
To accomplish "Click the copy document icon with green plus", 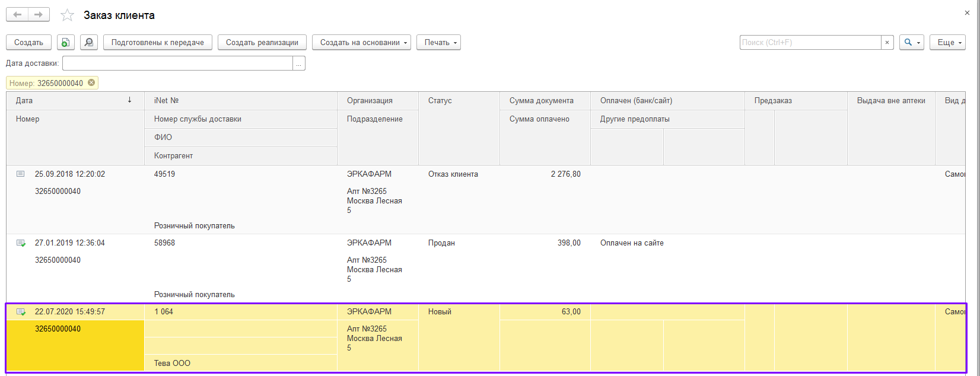I will (x=66, y=43).
